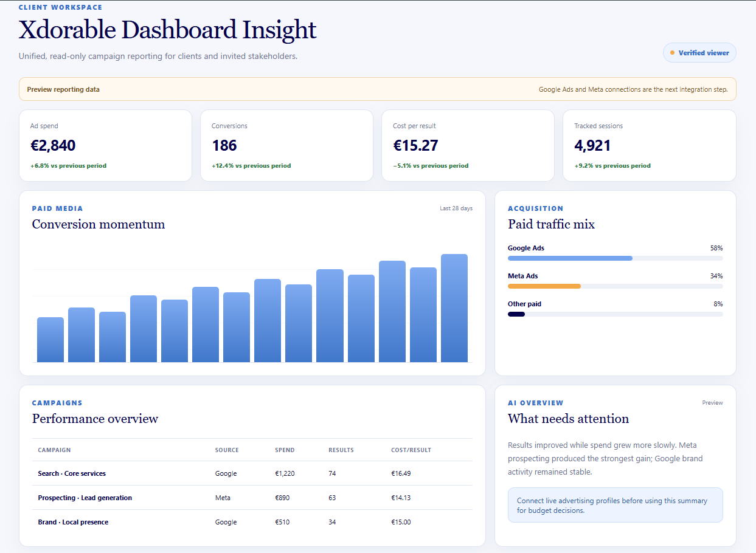Click +9.2% vs previous period text
The height and width of the screenshot is (553, 756).
click(x=612, y=165)
